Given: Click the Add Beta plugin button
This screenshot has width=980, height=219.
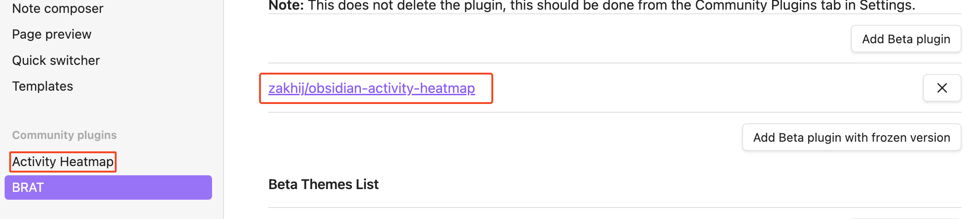Looking at the screenshot, I should (x=906, y=39).
